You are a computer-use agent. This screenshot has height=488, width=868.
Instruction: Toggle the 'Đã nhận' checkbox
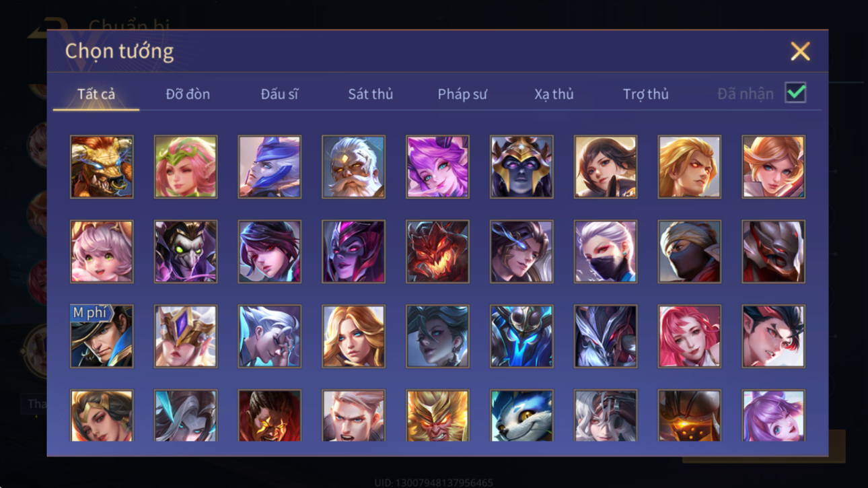[x=795, y=93]
